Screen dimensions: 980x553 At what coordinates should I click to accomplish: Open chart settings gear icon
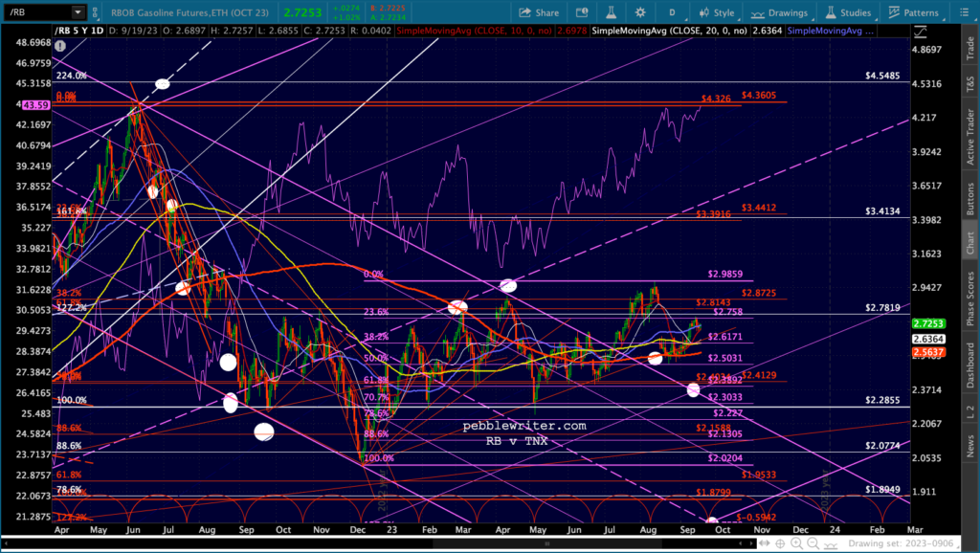click(x=640, y=12)
